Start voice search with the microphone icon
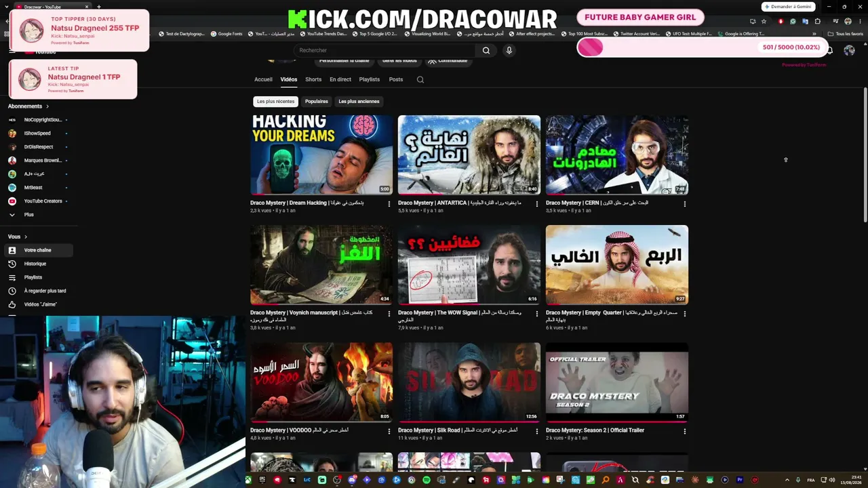 pos(509,50)
